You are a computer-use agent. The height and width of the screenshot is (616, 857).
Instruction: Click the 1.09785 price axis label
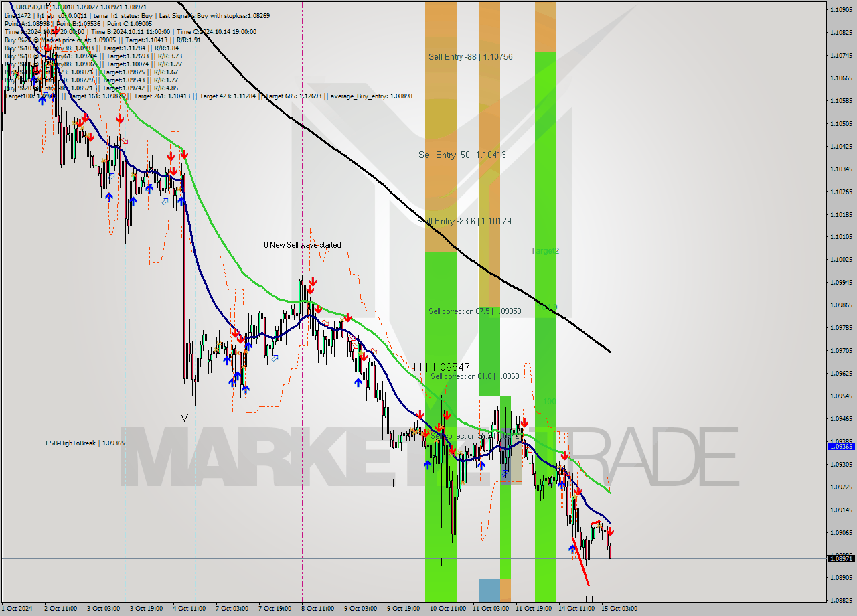click(x=841, y=327)
